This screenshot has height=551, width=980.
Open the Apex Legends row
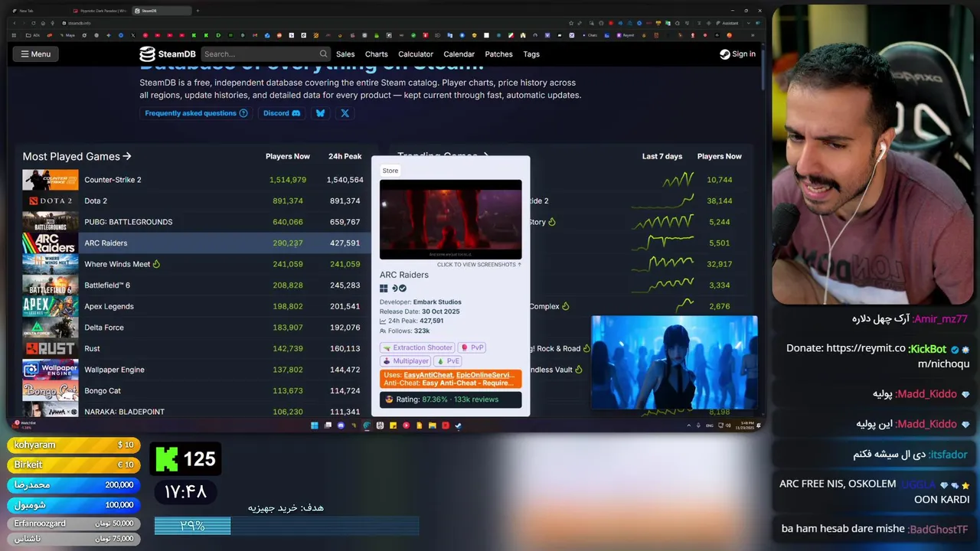coord(196,306)
